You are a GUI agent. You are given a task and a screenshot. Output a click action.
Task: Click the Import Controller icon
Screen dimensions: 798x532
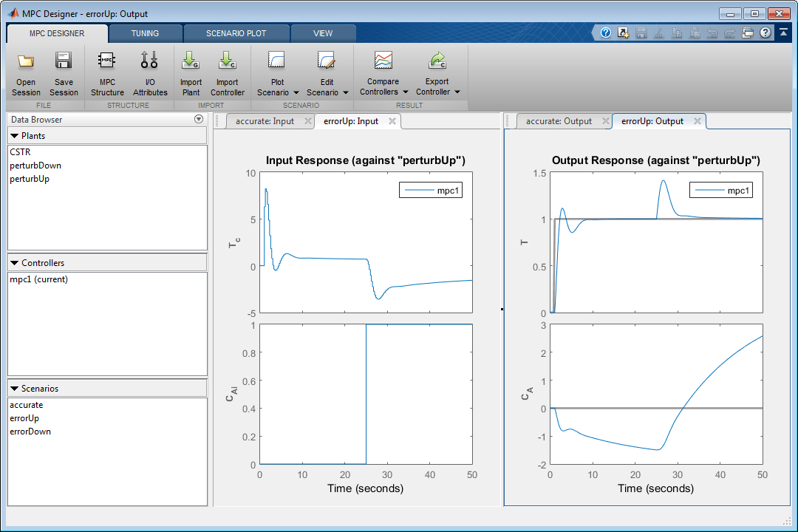click(227, 60)
